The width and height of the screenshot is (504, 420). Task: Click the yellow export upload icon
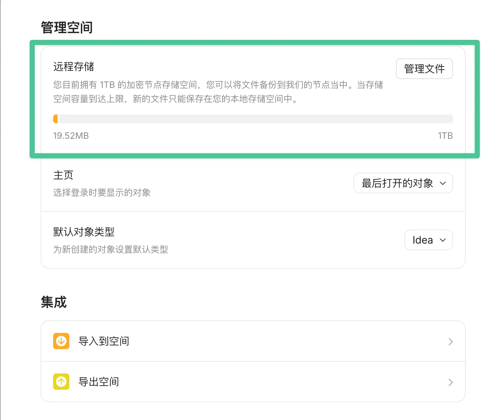click(61, 382)
